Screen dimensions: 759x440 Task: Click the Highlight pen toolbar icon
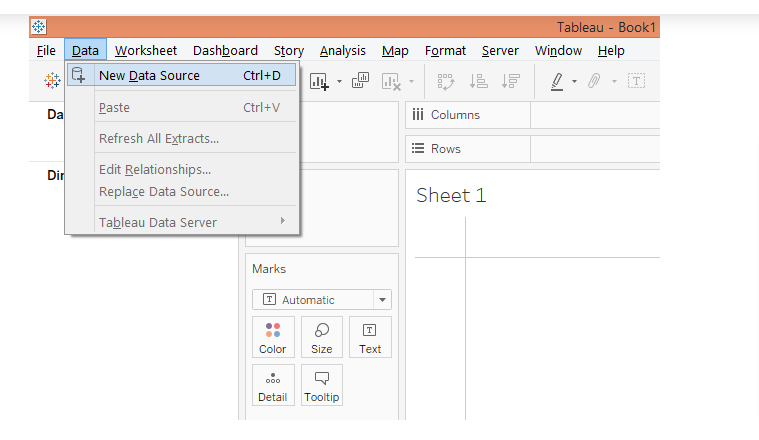557,81
